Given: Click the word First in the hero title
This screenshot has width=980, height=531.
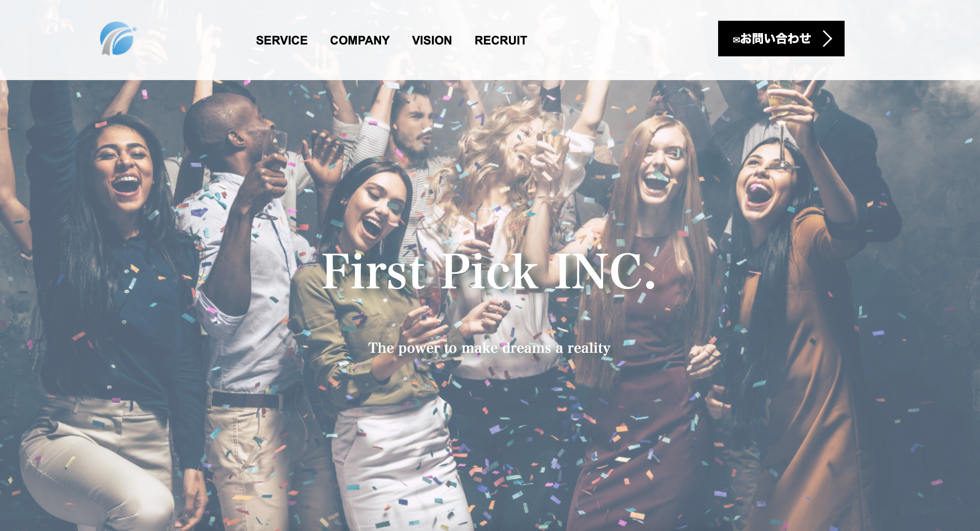Looking at the screenshot, I should click(x=374, y=271).
